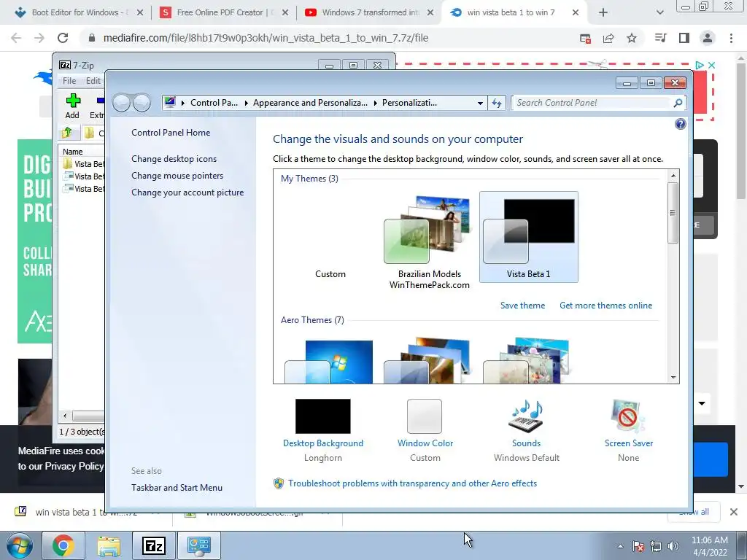
Task: Open Taskbar and Start Menu link
Action: point(177,488)
